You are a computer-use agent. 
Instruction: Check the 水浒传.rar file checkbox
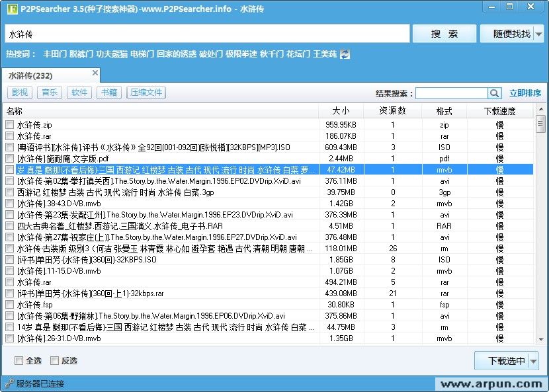pyautogui.click(x=9, y=135)
